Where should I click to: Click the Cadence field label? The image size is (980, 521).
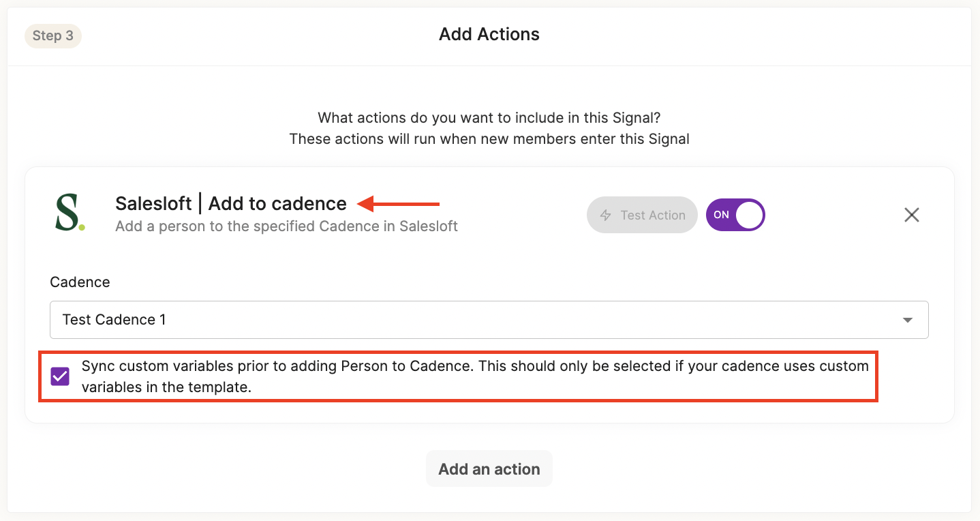[80, 282]
